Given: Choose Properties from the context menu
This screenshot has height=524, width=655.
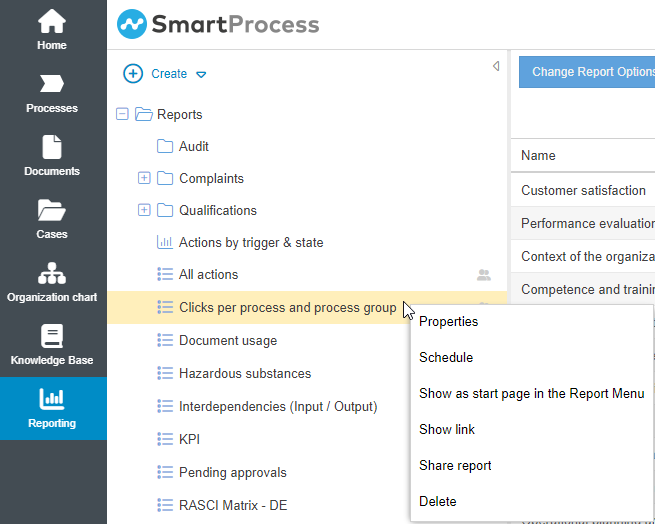Looking at the screenshot, I should tap(448, 322).
